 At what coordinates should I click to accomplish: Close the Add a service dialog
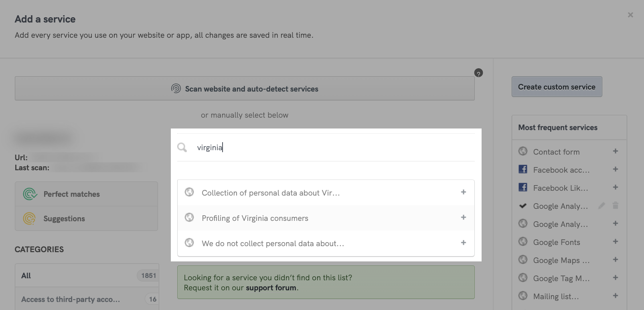630,15
